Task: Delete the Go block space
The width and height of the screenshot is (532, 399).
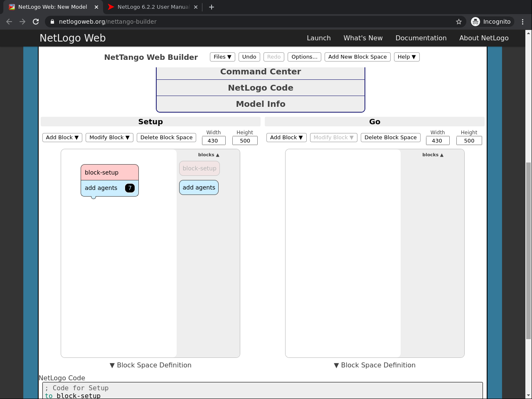Action: [x=391, y=138]
